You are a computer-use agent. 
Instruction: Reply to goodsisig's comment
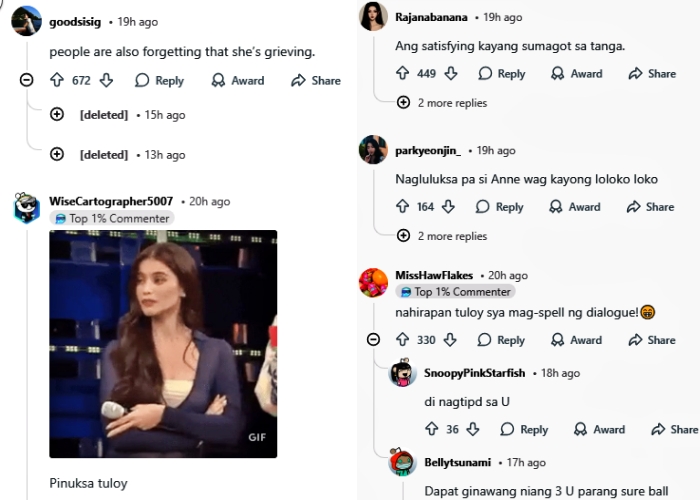click(x=159, y=81)
